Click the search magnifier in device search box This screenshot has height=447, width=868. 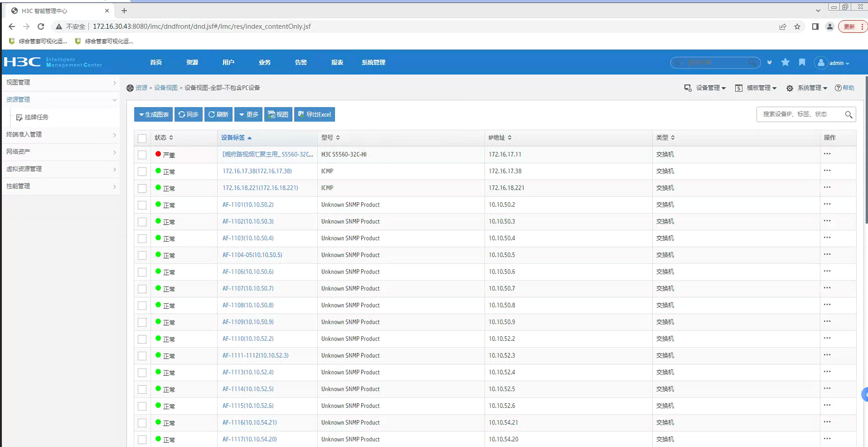pyautogui.click(x=848, y=115)
